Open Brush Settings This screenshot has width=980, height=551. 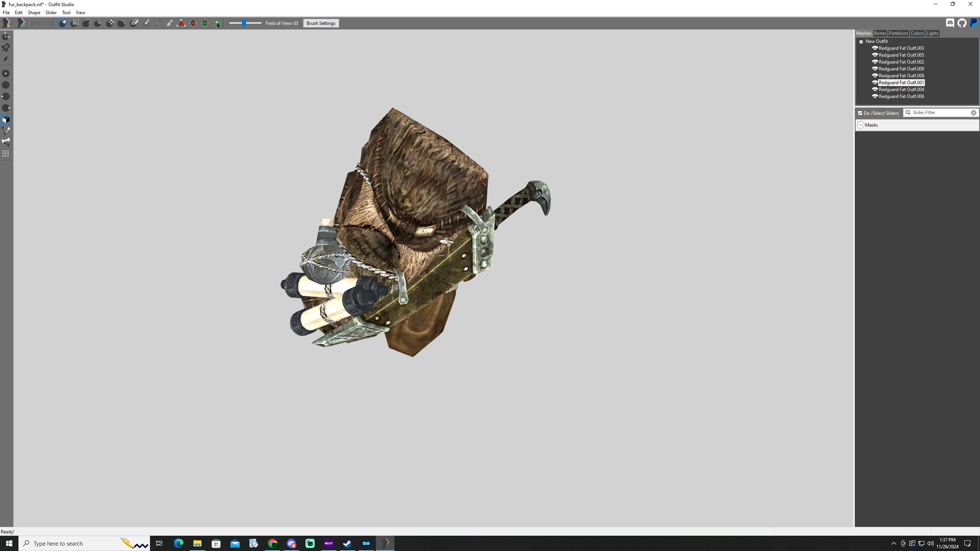[x=320, y=23]
